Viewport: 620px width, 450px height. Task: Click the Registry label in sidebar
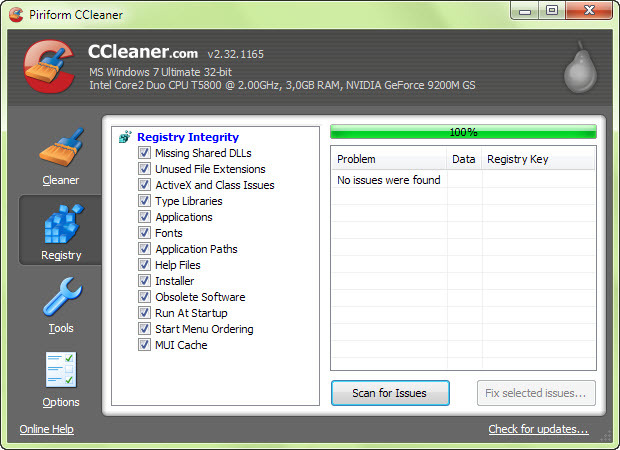(61, 255)
